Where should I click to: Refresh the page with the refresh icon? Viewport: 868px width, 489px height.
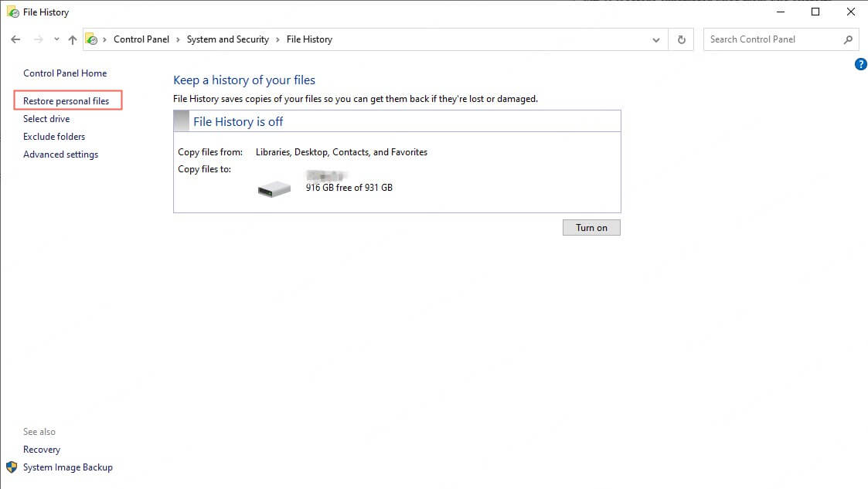click(681, 39)
